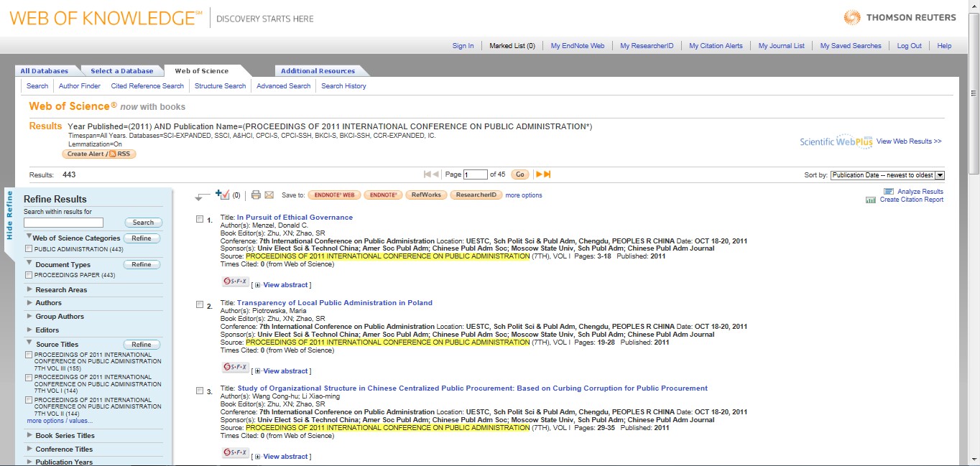Screen dimensions: 980x466
Task: Click the Thomson Reuters logo
Action: click(900, 18)
